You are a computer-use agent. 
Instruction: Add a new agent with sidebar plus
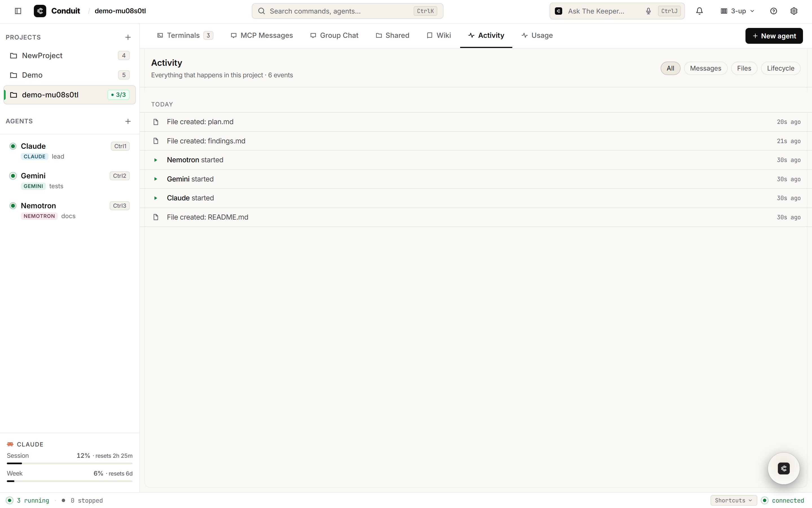128,121
